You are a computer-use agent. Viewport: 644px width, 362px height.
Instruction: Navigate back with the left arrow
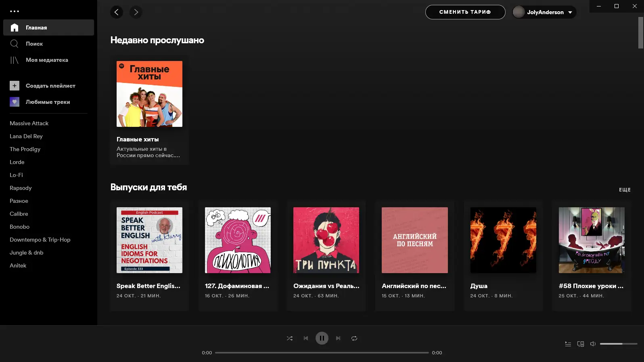117,12
